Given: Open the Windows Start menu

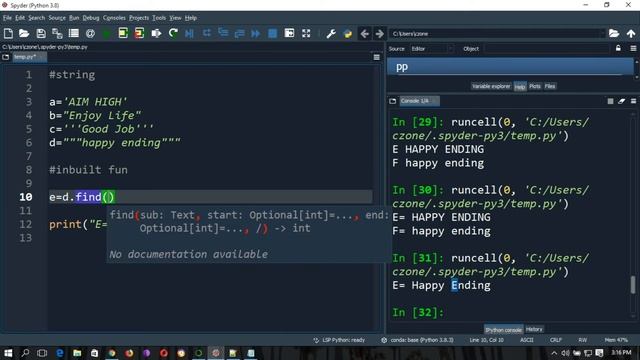Looking at the screenshot, I should pos(8,353).
